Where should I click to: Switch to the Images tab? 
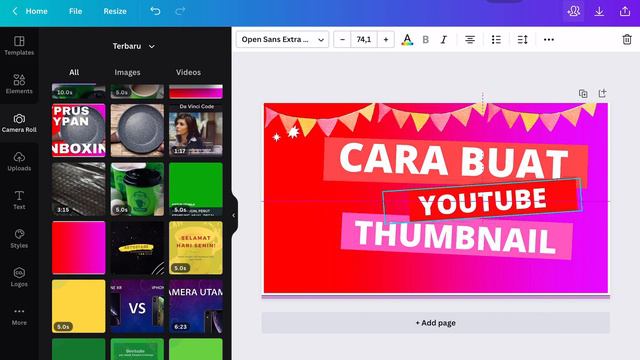[x=127, y=72]
